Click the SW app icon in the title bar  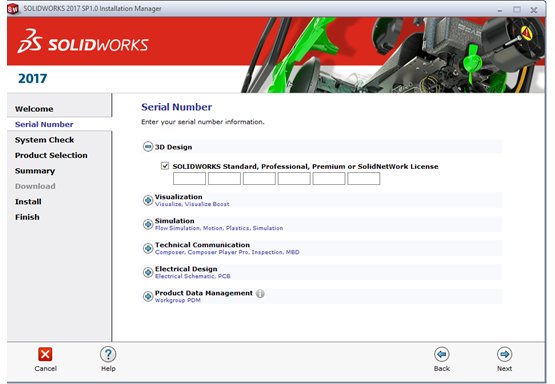tap(13, 8)
